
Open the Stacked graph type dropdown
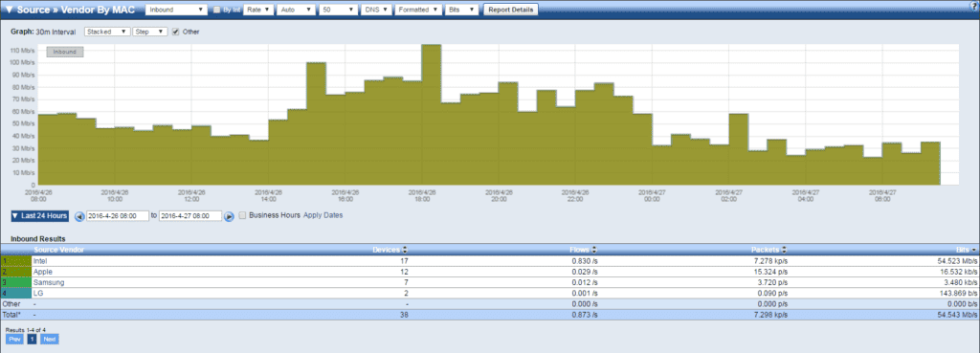(107, 32)
